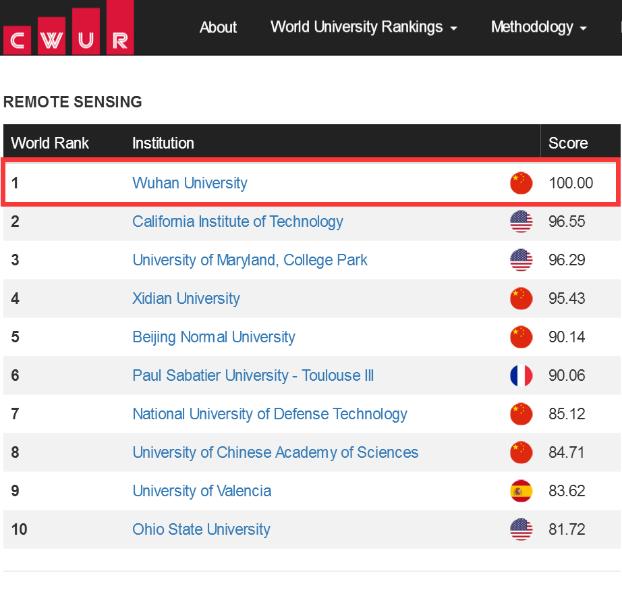The width and height of the screenshot is (622, 609).
Task: Click China flag beside Beijing Normal University
Action: click(x=521, y=337)
